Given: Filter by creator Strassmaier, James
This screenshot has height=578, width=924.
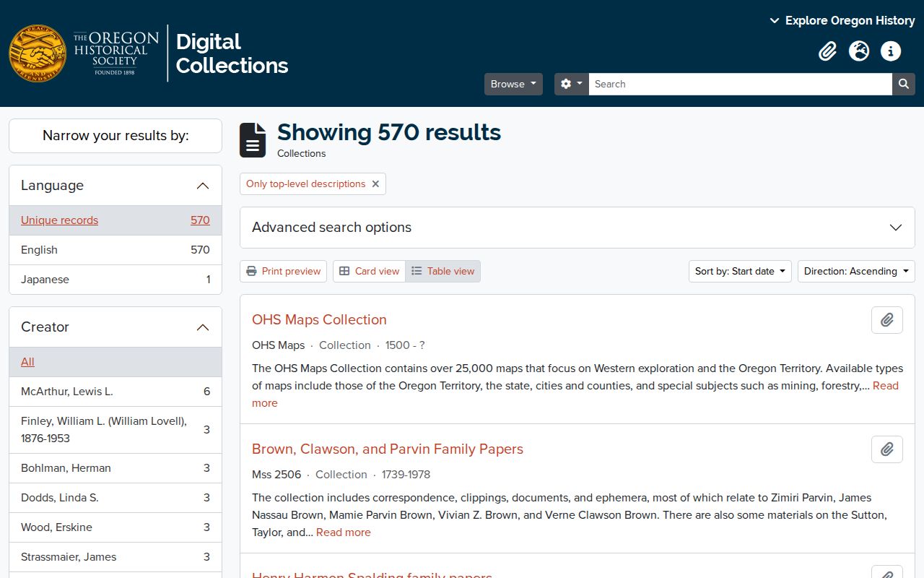Looking at the screenshot, I should (115, 557).
